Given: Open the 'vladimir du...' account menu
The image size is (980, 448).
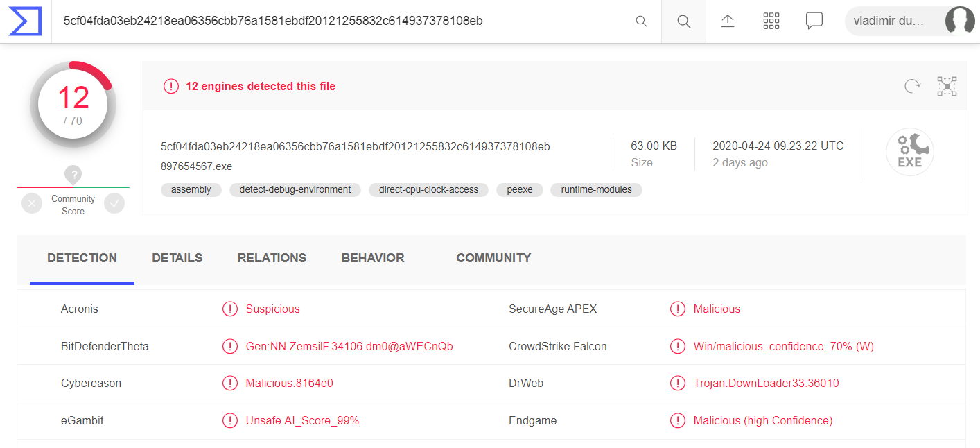Looking at the screenshot, I should point(909,21).
